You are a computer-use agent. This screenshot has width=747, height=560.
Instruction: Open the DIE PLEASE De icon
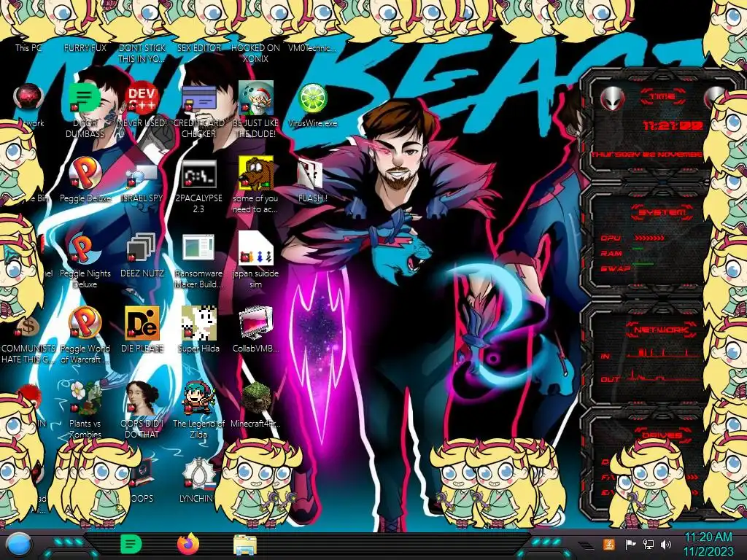click(142, 323)
